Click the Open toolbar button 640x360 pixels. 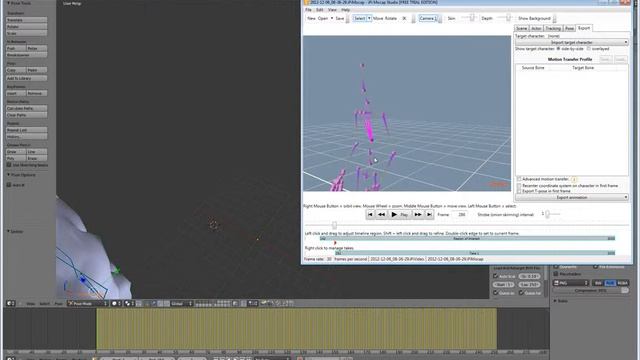coord(323,18)
